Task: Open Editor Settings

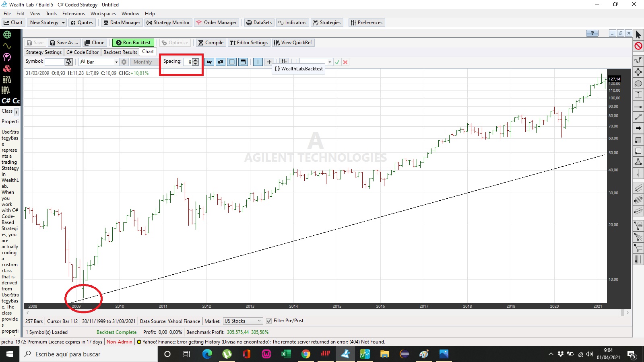Action: click(x=249, y=43)
